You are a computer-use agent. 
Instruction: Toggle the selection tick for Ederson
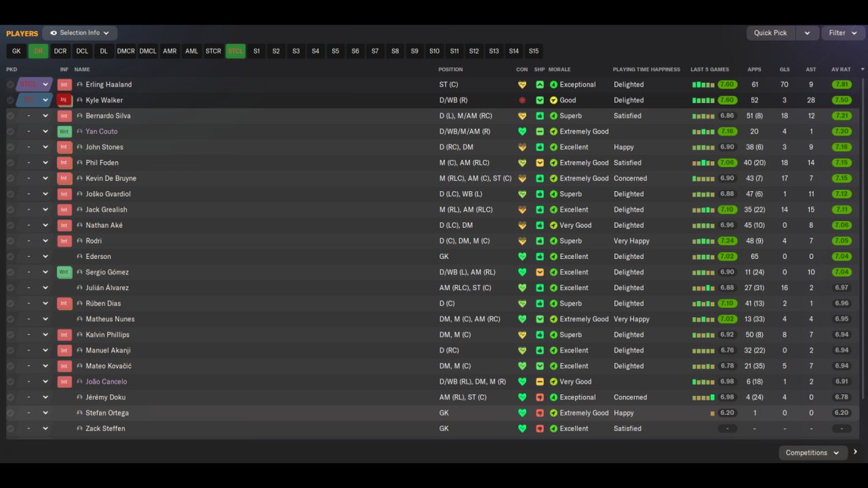[10, 256]
